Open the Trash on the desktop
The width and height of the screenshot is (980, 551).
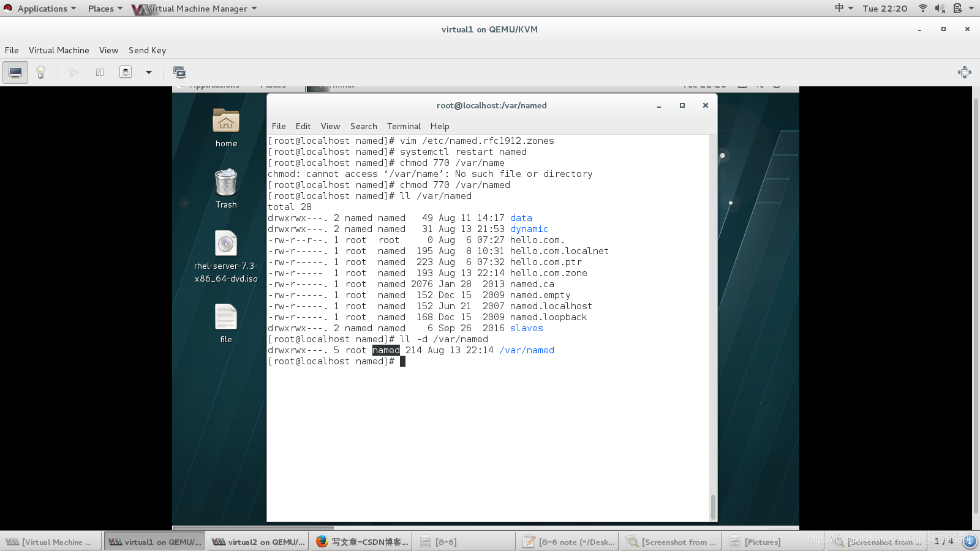click(225, 182)
